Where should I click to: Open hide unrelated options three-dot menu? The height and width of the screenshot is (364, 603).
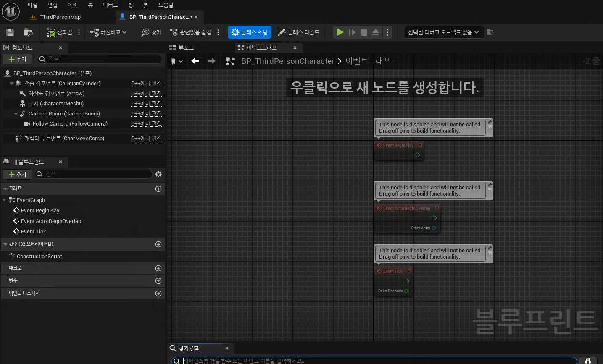218,32
